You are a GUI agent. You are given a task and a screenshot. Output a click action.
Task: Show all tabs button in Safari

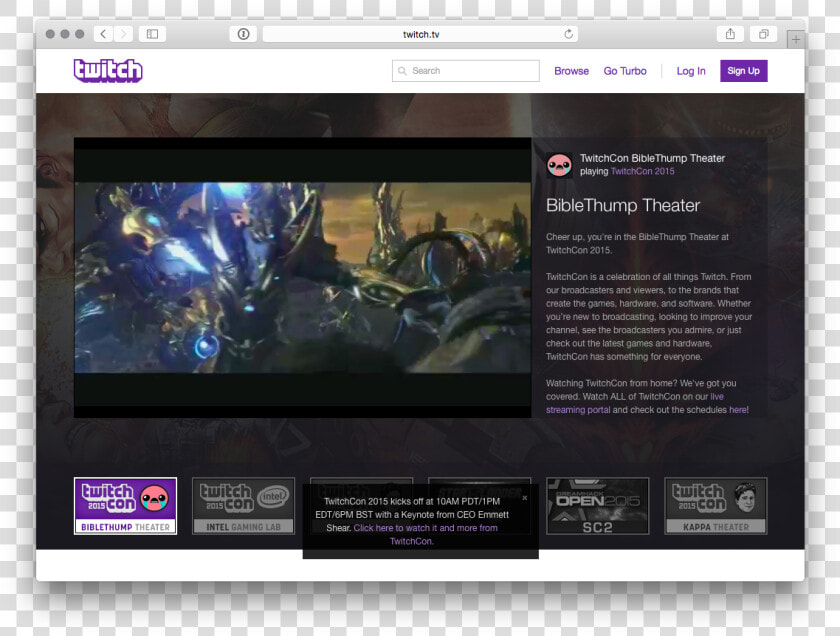763,34
